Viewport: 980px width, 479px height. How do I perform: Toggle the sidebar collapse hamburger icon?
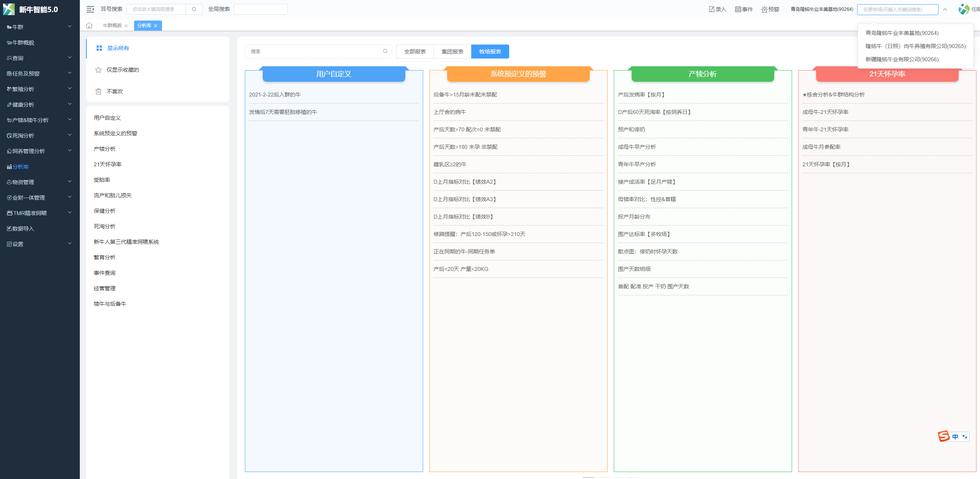pos(90,9)
